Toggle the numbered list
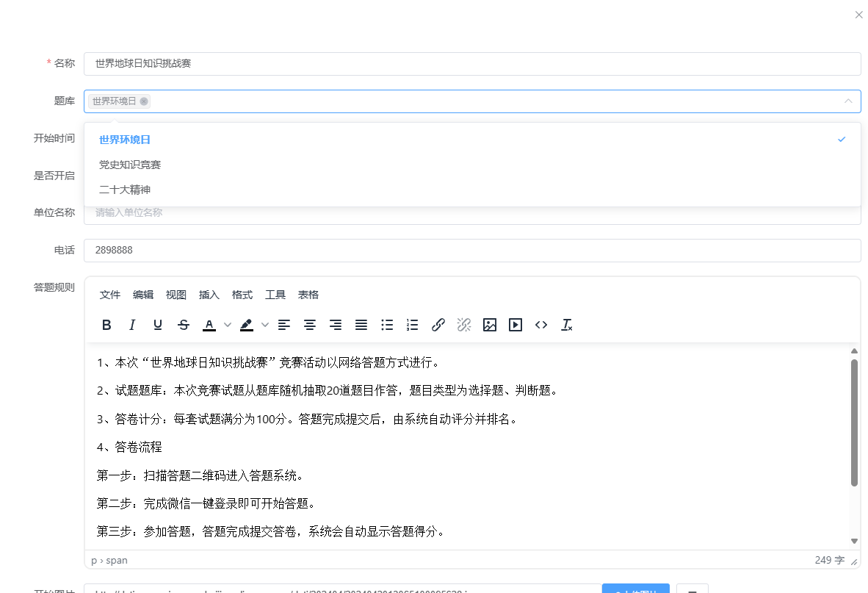This screenshot has height=593, width=868. [x=412, y=325]
